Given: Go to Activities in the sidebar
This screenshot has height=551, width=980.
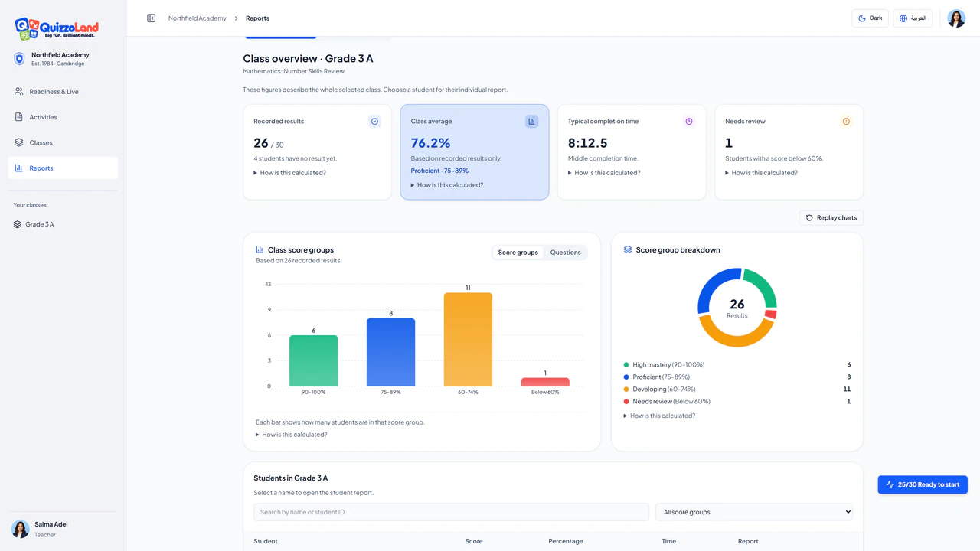Looking at the screenshot, I should click(x=63, y=117).
